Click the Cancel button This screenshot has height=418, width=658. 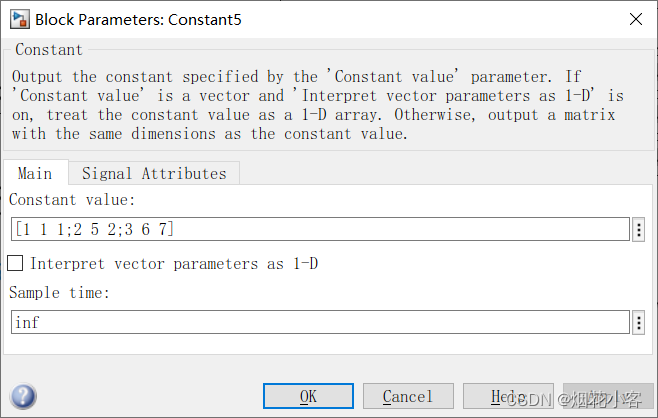(x=408, y=396)
